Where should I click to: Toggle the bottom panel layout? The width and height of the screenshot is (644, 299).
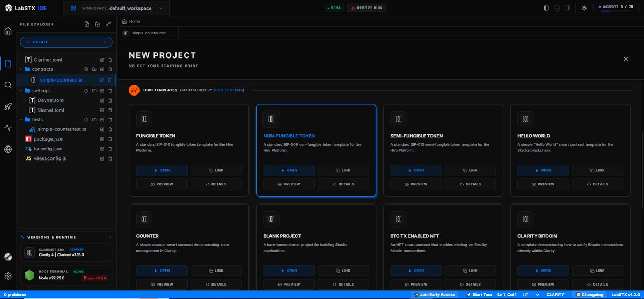(x=558, y=8)
